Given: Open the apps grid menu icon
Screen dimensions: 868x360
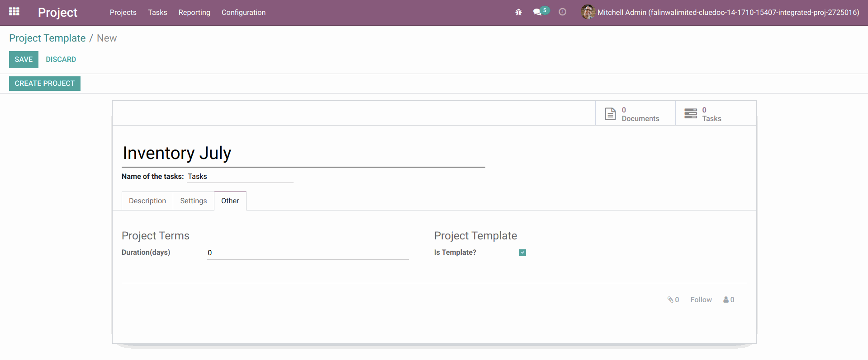Looking at the screenshot, I should pyautogui.click(x=14, y=12).
